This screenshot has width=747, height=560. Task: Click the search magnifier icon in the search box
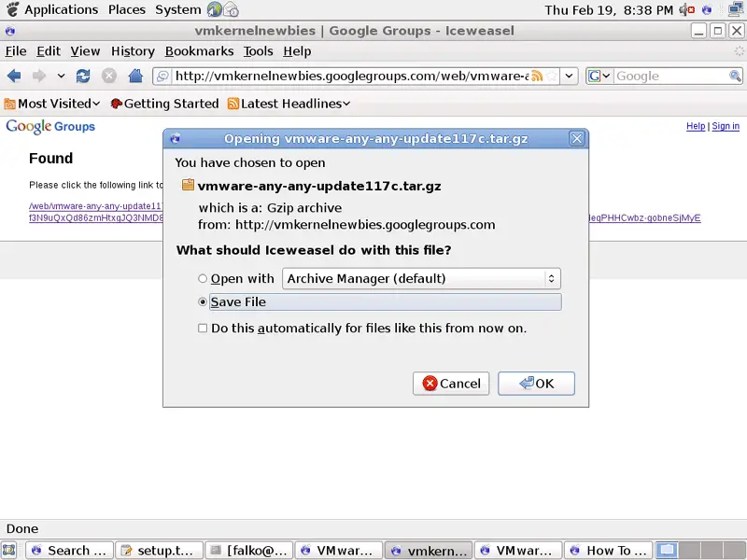click(x=735, y=77)
